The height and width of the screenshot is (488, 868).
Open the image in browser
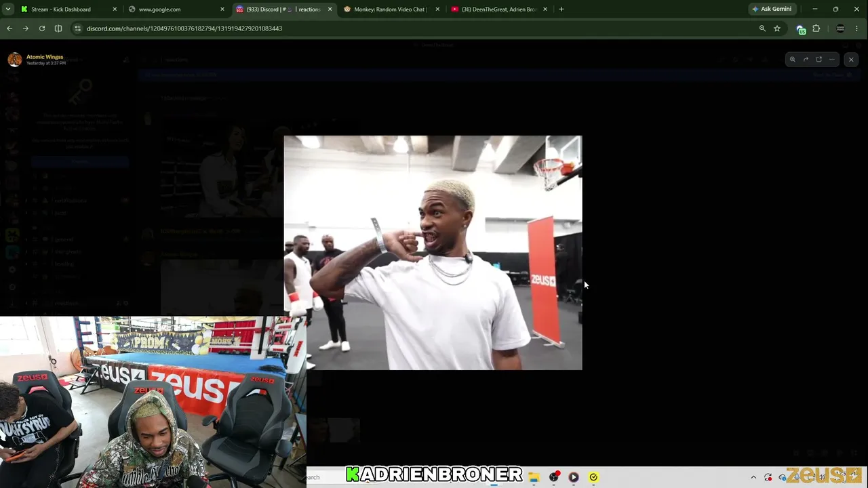818,60
